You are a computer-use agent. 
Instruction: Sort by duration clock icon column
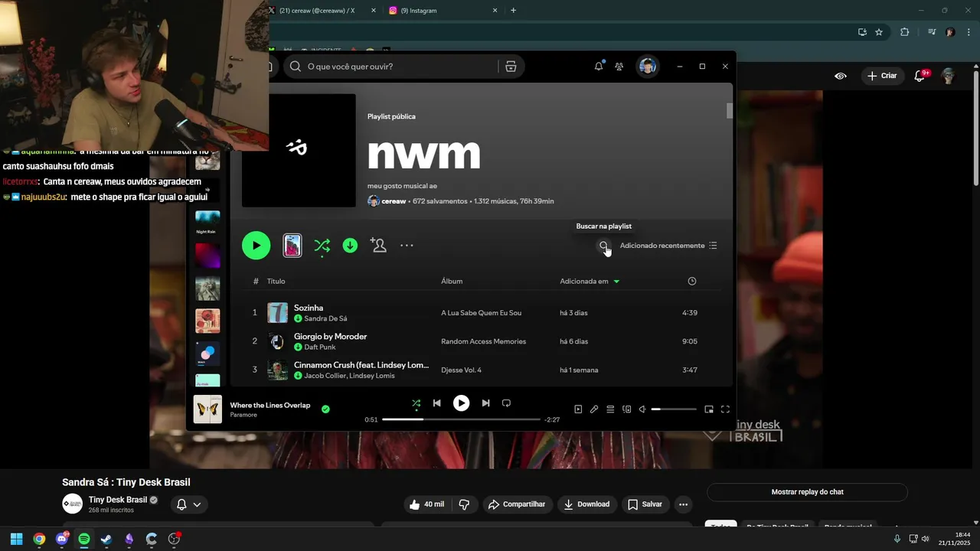692,281
